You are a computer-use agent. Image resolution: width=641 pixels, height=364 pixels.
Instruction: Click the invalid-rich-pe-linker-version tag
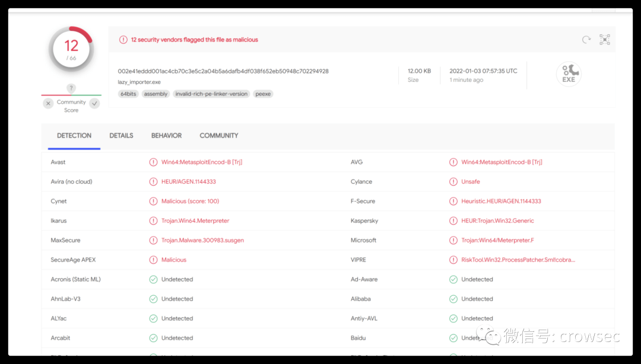pyautogui.click(x=211, y=94)
